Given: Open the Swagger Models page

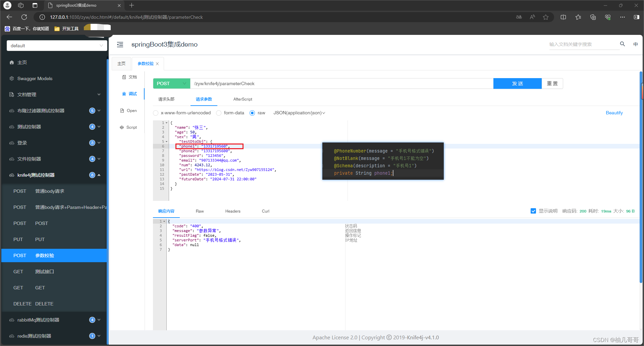Looking at the screenshot, I should pos(35,78).
